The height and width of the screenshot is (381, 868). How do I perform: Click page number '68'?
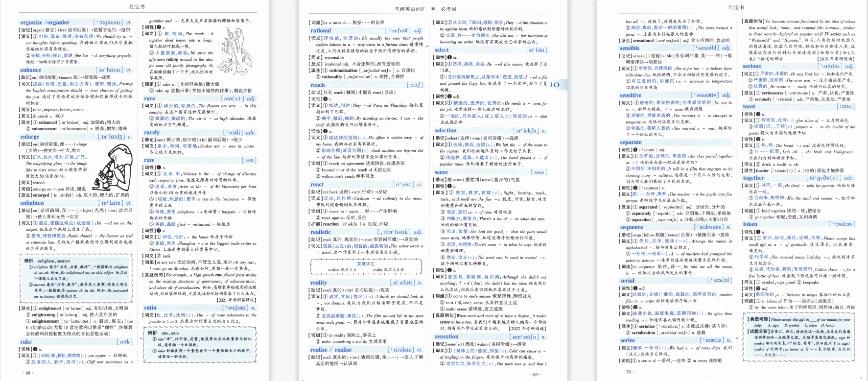pos(28,373)
